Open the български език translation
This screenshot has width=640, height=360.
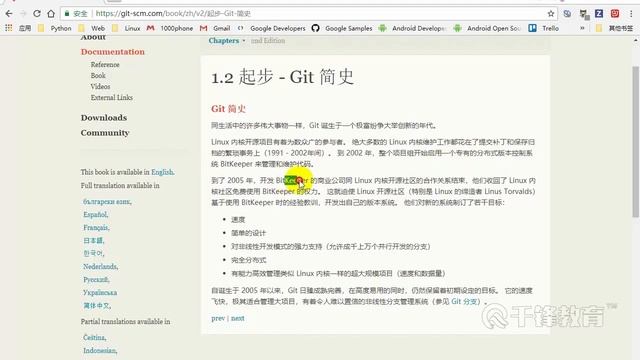(x=107, y=202)
